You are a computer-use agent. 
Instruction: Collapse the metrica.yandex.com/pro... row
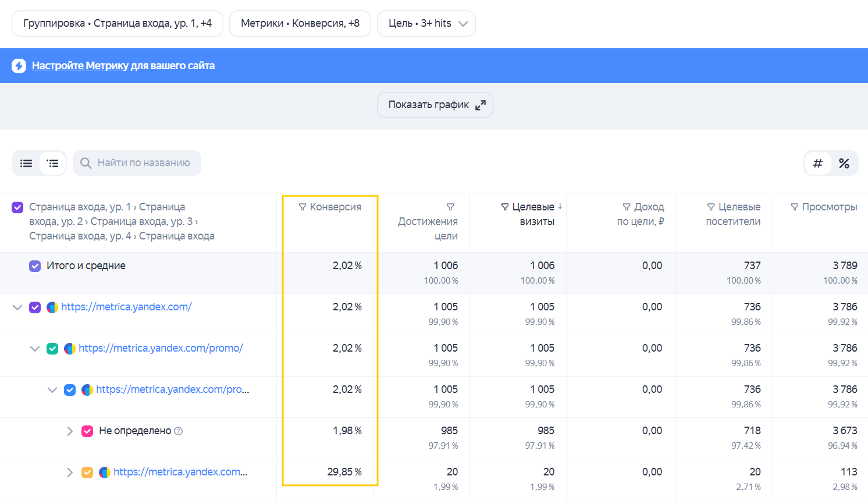pos(52,390)
